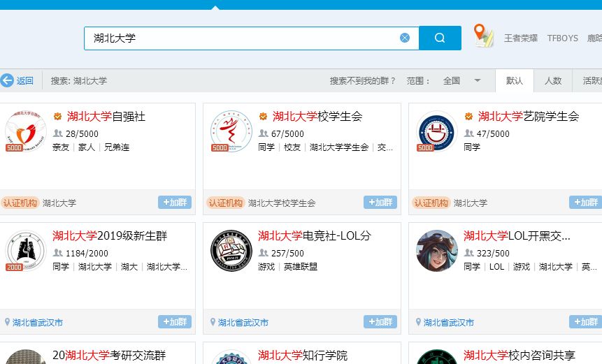Image resolution: width=602 pixels, height=364 pixels.
Task: Click the magnifier search button
Action: coord(440,38)
